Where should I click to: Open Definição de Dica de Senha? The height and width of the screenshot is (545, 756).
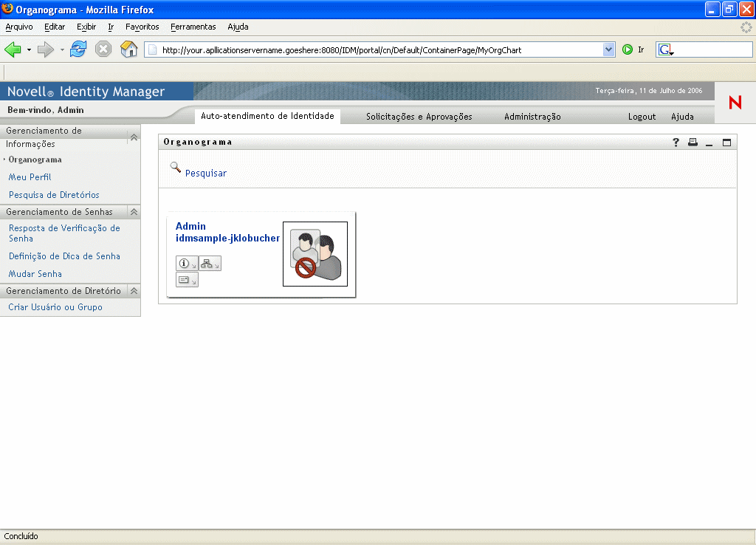coord(65,256)
